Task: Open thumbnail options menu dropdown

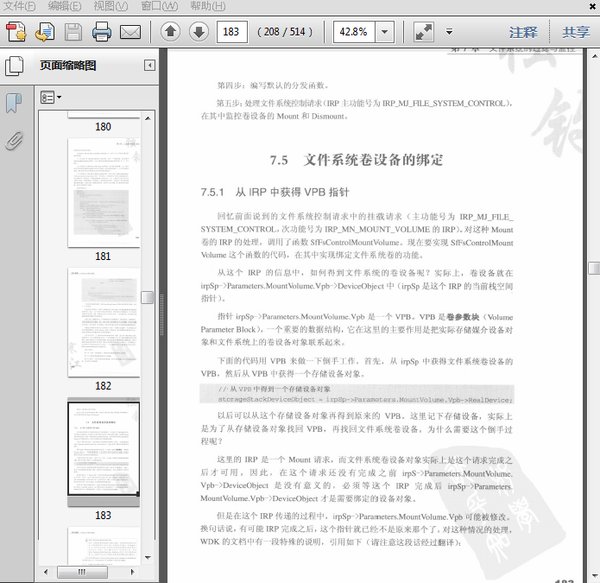Action: coord(51,97)
